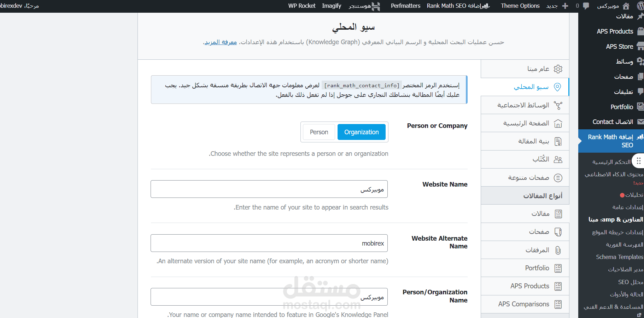Click the المرفقات paperclip icon
Image resolution: width=644 pixels, height=318 pixels.
point(558,250)
